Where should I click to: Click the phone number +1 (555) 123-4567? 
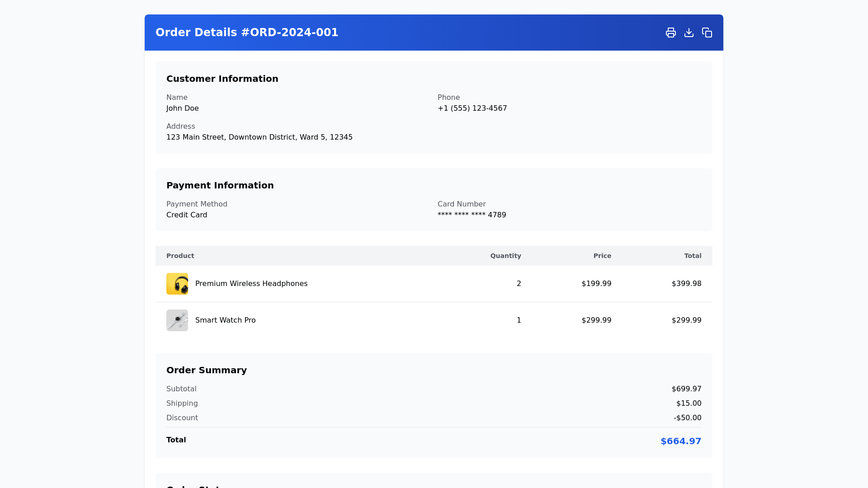tap(472, 108)
